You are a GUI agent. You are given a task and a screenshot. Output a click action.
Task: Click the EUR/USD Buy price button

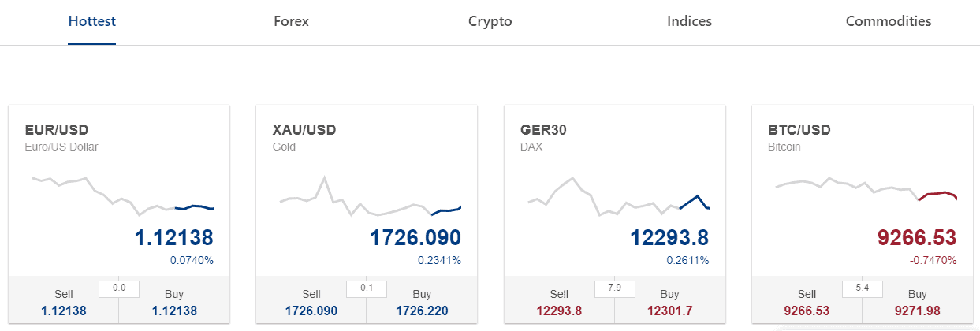click(x=174, y=303)
